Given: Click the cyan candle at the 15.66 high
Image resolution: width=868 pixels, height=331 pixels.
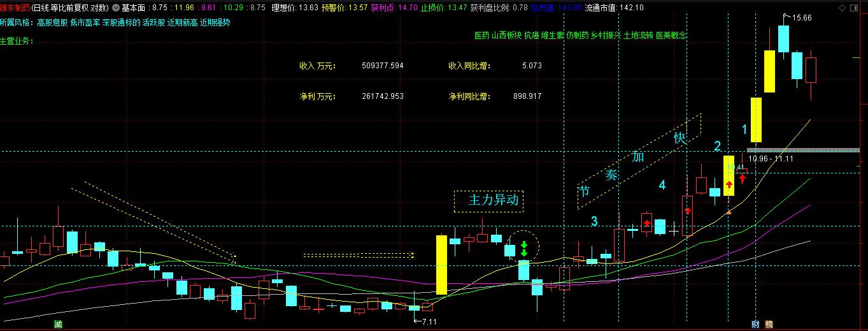Looking at the screenshot, I should tap(783, 38).
